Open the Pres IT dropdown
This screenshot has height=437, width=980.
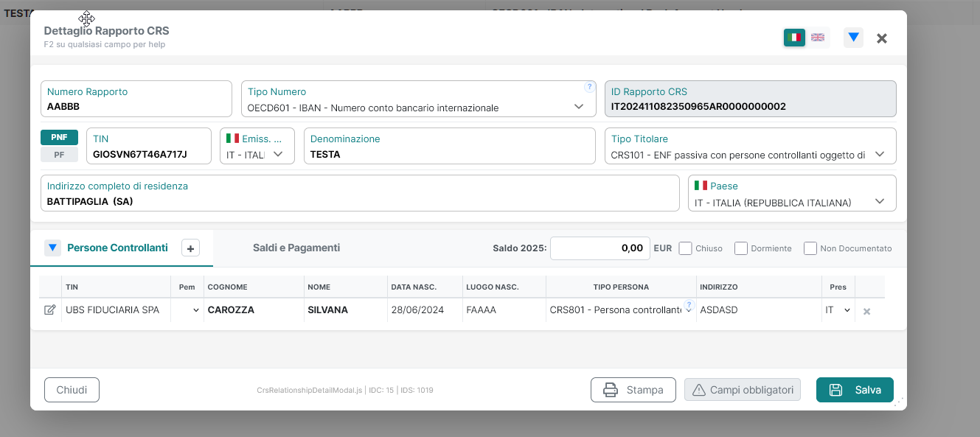(x=838, y=310)
